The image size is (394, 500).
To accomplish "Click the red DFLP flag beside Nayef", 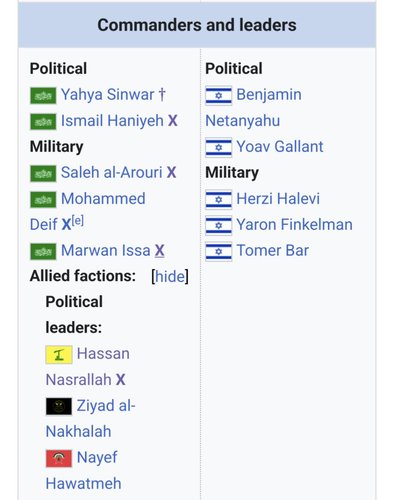I will tap(59, 459).
